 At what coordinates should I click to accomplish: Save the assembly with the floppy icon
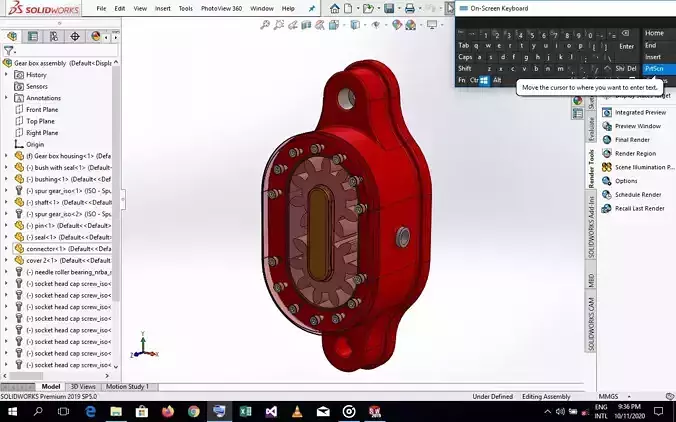(389, 8)
